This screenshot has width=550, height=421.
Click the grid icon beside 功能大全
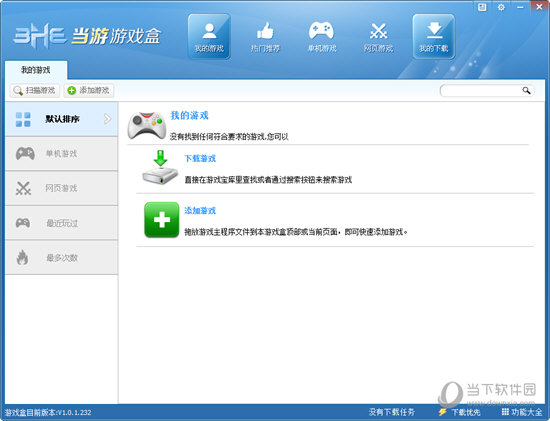tap(505, 412)
